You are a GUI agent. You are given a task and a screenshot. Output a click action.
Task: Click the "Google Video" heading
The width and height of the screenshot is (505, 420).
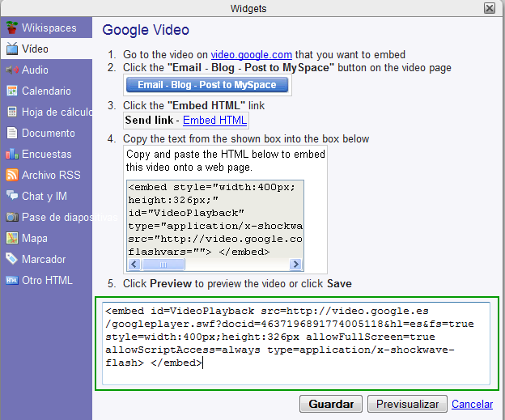(146, 30)
